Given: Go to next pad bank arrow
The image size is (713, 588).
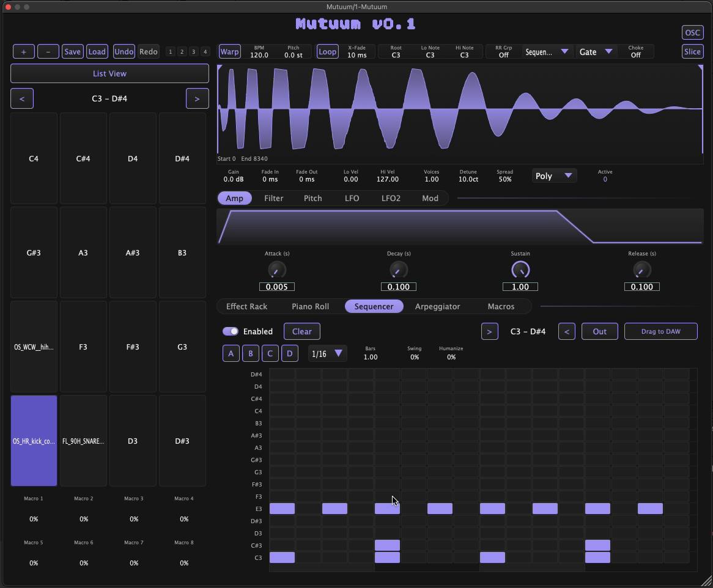Looking at the screenshot, I should click(x=197, y=98).
